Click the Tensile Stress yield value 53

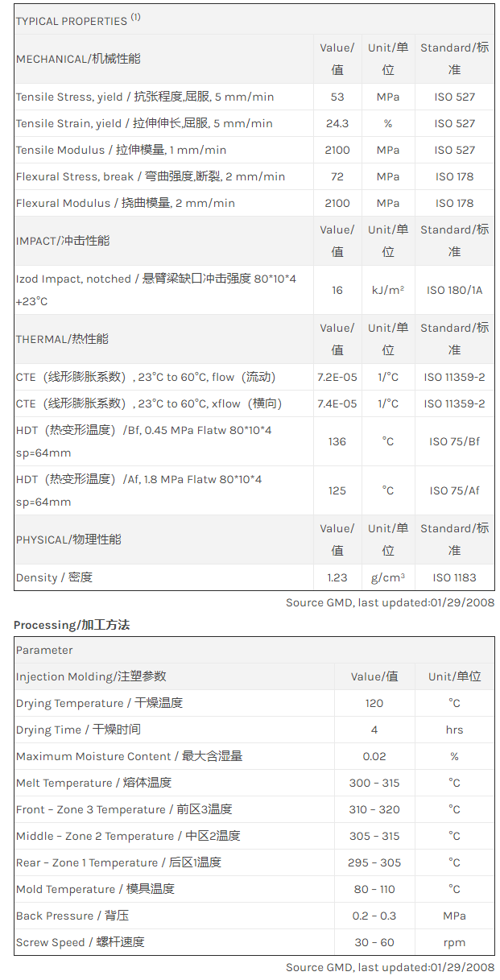coord(337,97)
